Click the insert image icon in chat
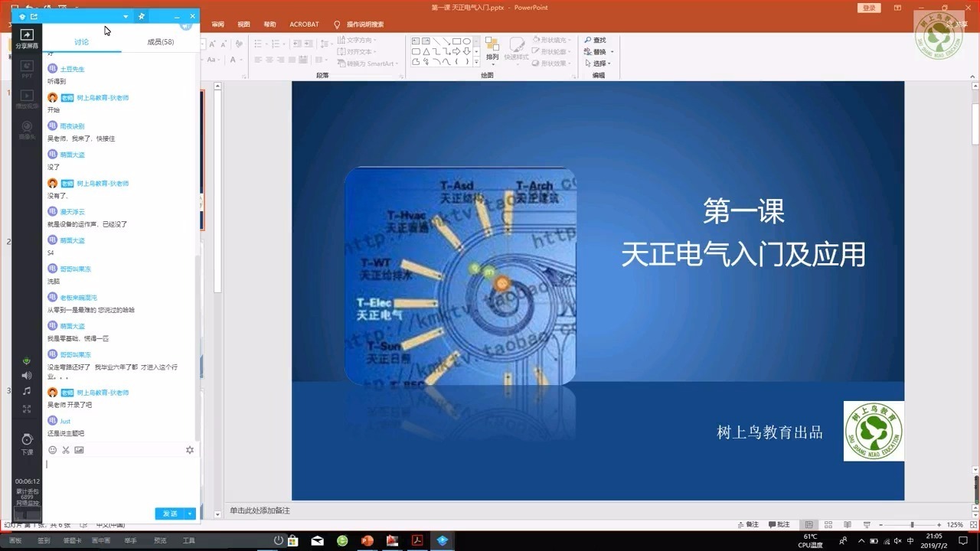 point(79,450)
